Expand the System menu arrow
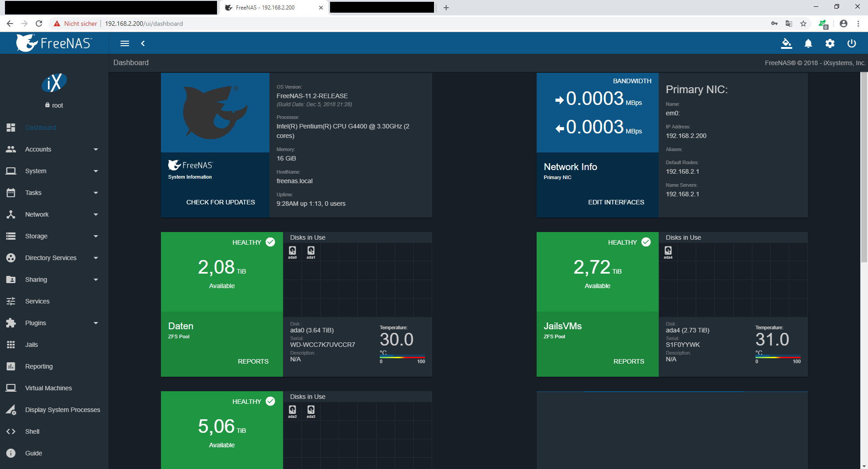Image resolution: width=868 pixels, height=469 pixels. (x=96, y=171)
